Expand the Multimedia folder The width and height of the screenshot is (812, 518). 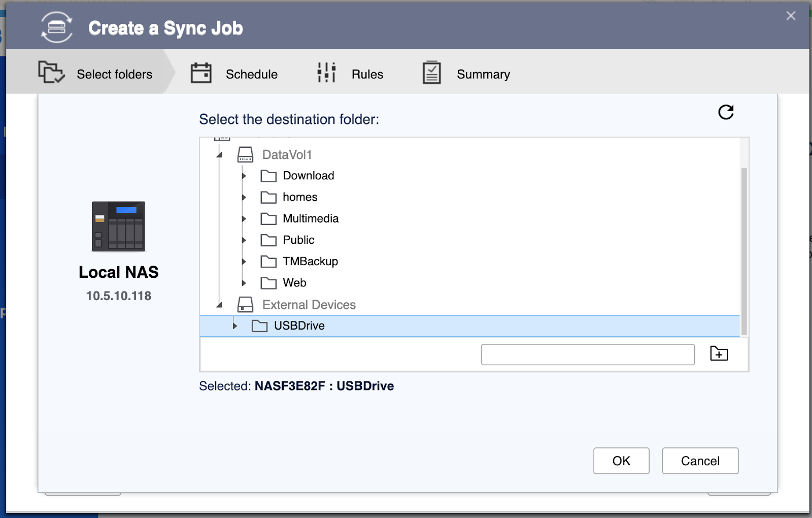[x=244, y=218]
